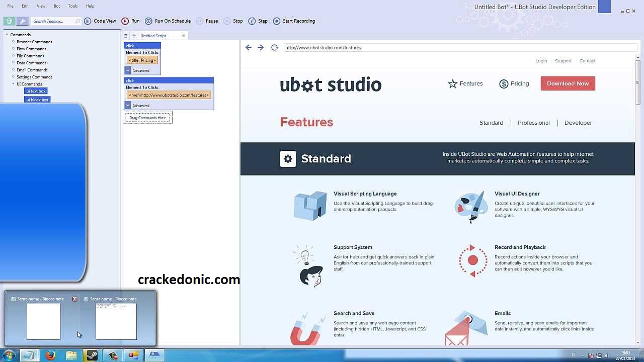This screenshot has height=362, width=644.
Task: Click the Visual UI Designer palette icon
Action: pyautogui.click(x=471, y=206)
